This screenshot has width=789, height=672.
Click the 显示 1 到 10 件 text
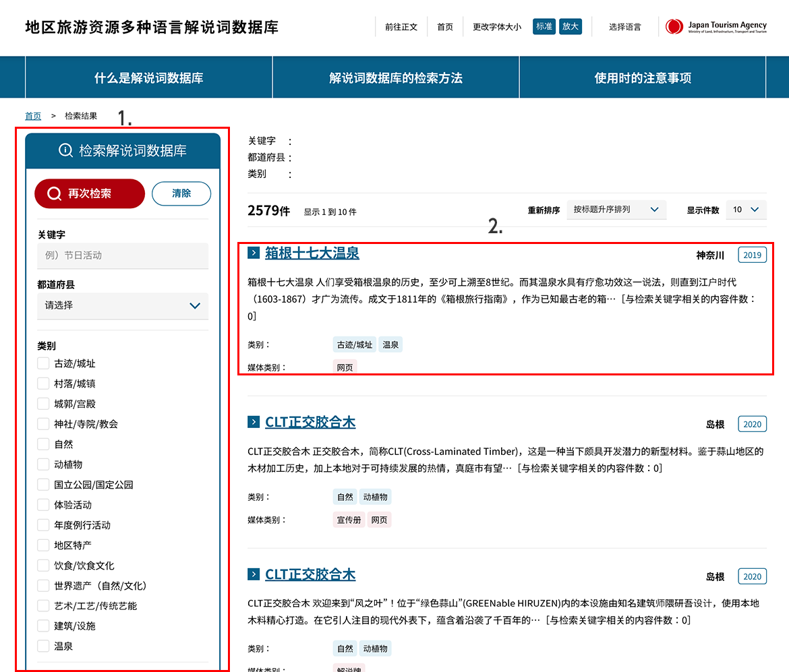pos(330,212)
